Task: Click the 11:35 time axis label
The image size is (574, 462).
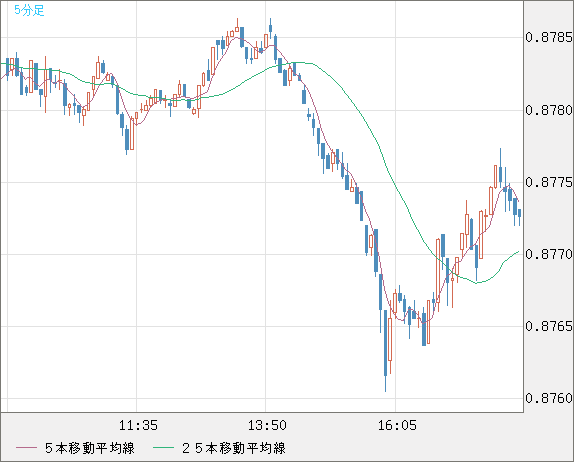Action: (x=138, y=425)
